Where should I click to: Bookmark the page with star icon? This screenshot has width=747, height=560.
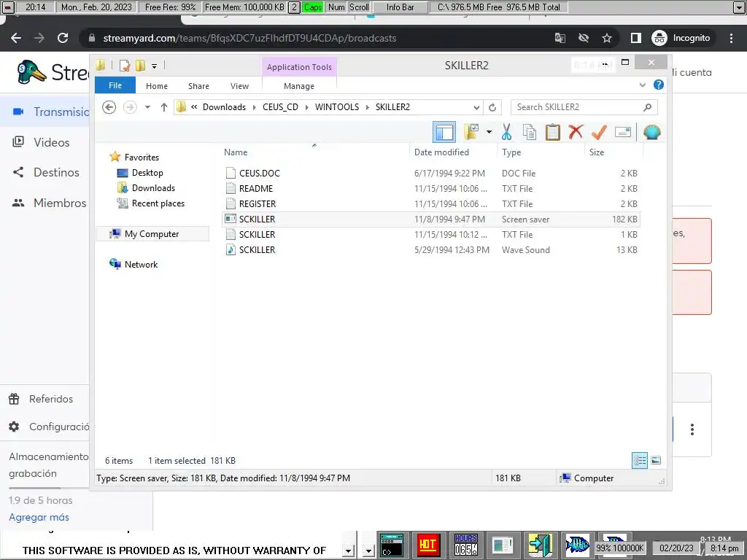(x=606, y=38)
